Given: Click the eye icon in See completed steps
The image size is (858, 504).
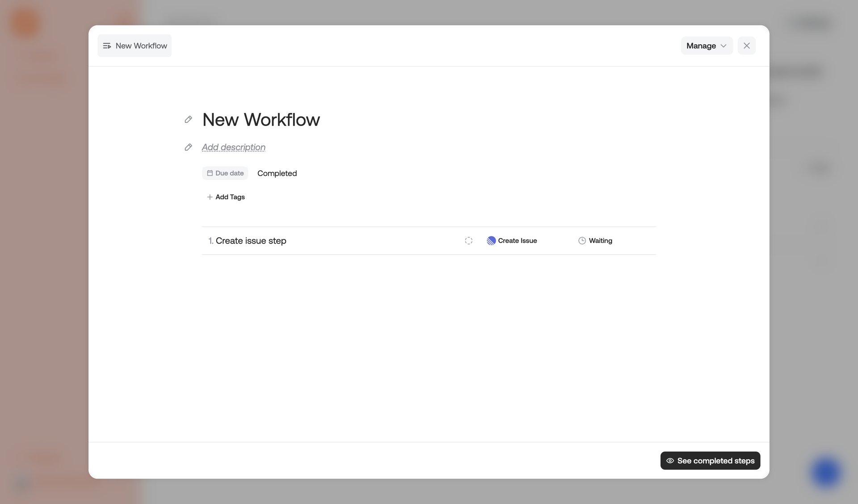Looking at the screenshot, I should [x=670, y=460].
